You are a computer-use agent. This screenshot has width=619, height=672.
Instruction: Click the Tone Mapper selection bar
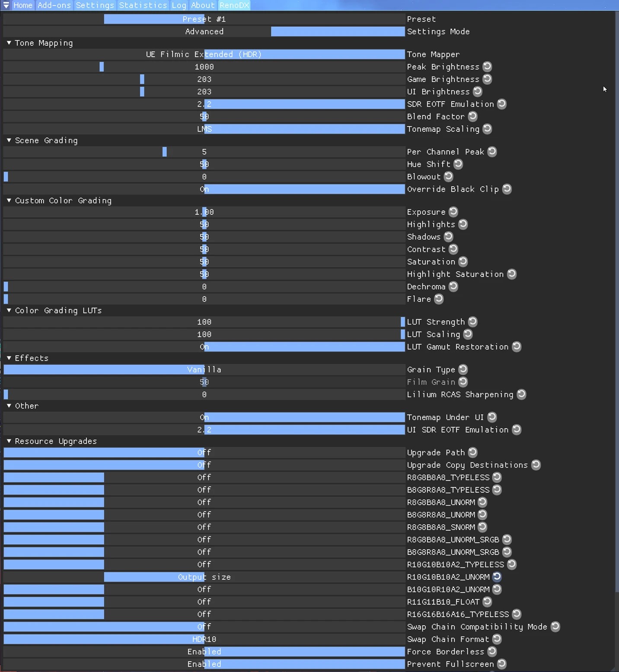(204, 54)
